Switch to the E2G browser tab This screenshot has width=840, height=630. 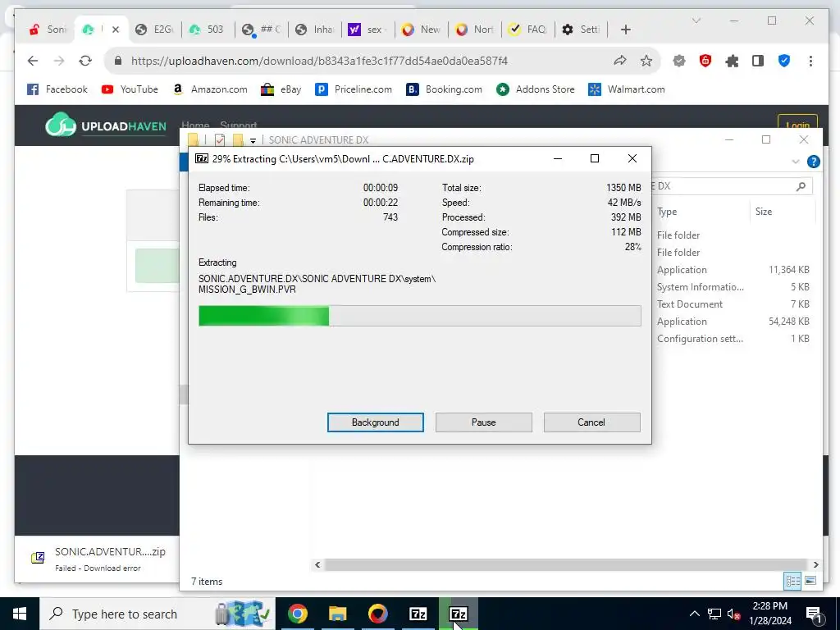tap(155, 30)
